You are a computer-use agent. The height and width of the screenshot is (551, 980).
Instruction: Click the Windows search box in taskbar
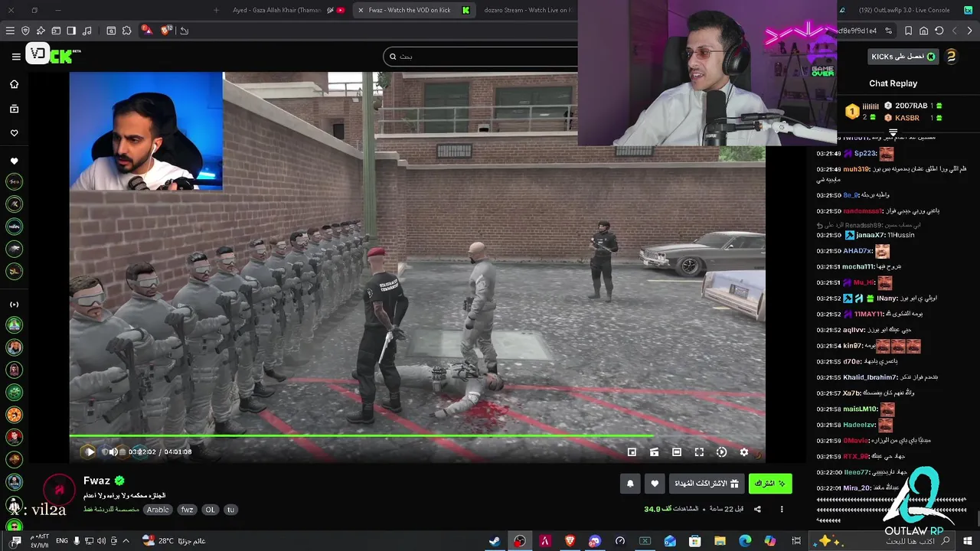882,541
